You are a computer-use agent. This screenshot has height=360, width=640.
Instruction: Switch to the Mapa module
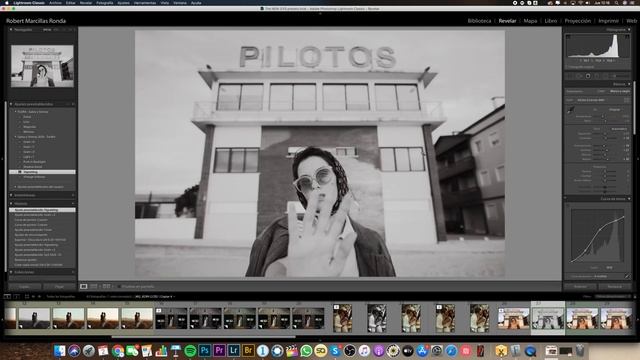[530, 21]
